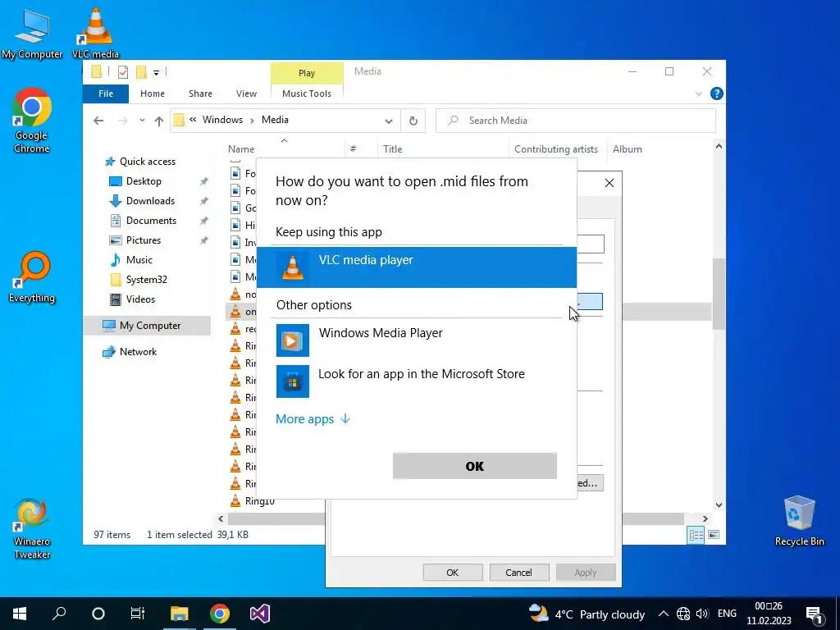Screen dimensions: 840x630
Task: Switch to details view layout icon
Action: 696,535
